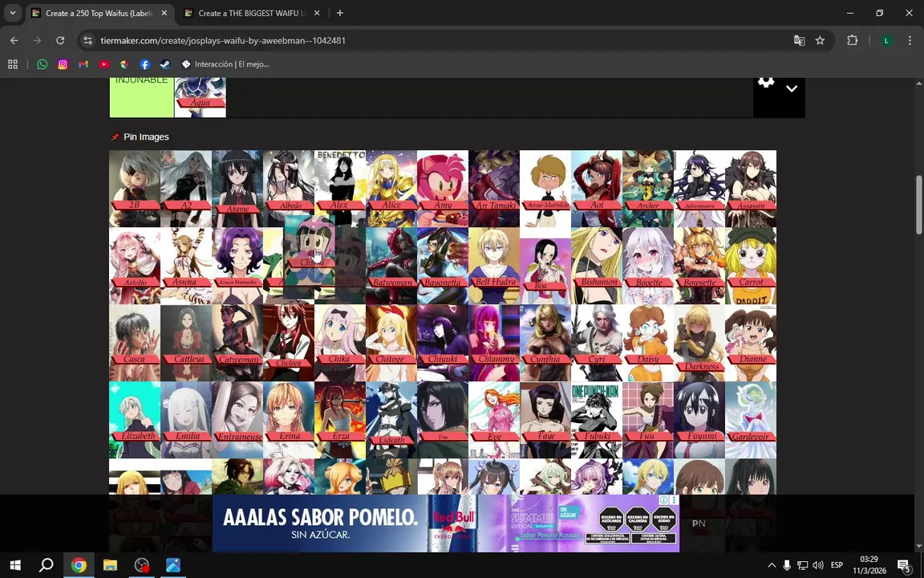The width and height of the screenshot is (924, 578).
Task: Open the apps grid in bookmarks bar
Action: point(12,64)
